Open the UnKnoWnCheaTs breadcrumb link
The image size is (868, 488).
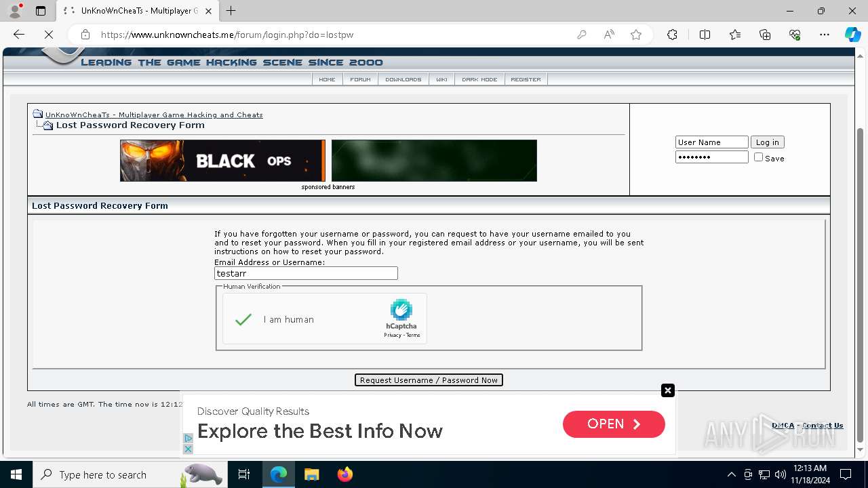[x=154, y=115]
